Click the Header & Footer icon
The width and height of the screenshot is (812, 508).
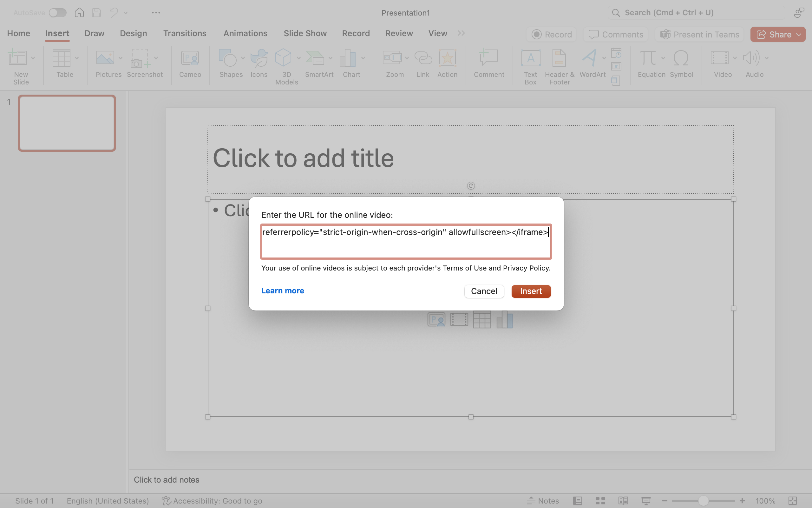pyautogui.click(x=559, y=58)
